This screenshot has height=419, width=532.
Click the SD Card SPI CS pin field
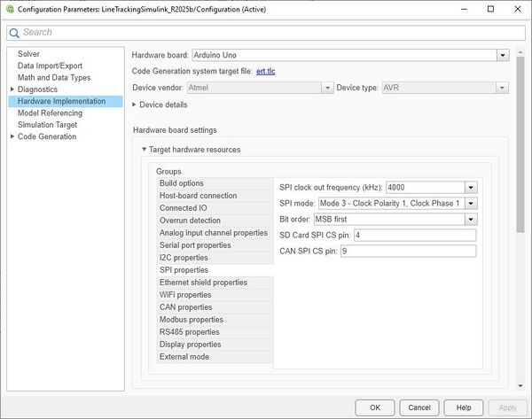[414, 235]
